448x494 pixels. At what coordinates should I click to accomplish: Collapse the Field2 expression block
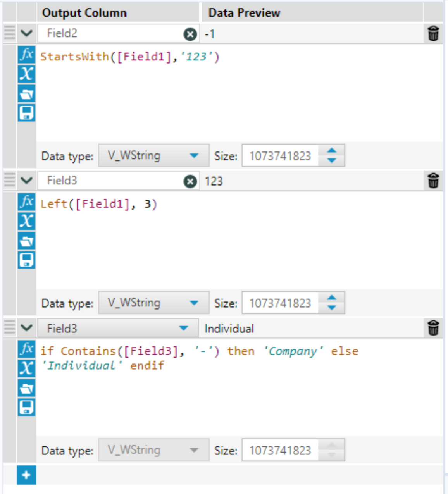pyautogui.click(x=26, y=33)
